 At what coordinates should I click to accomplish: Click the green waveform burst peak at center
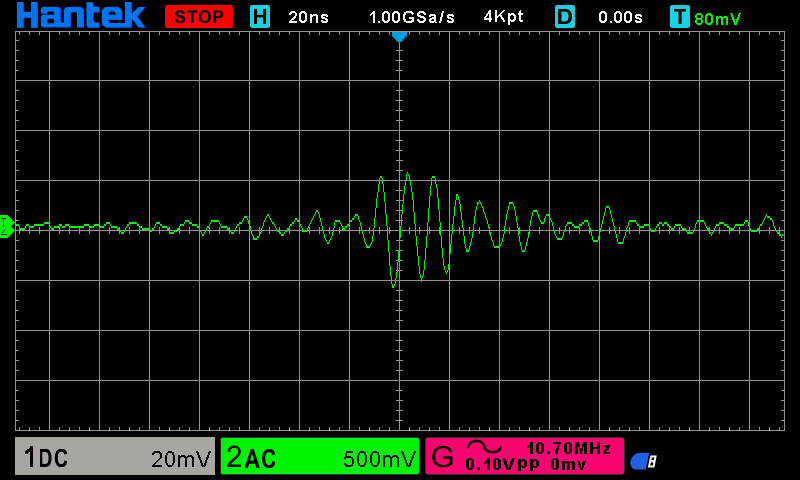coord(408,176)
